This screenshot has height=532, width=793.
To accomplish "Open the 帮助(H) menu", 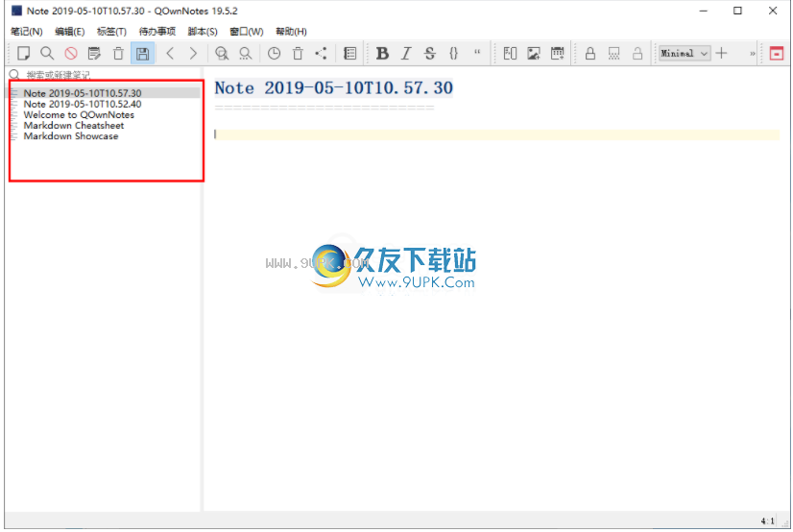I will 291,32.
